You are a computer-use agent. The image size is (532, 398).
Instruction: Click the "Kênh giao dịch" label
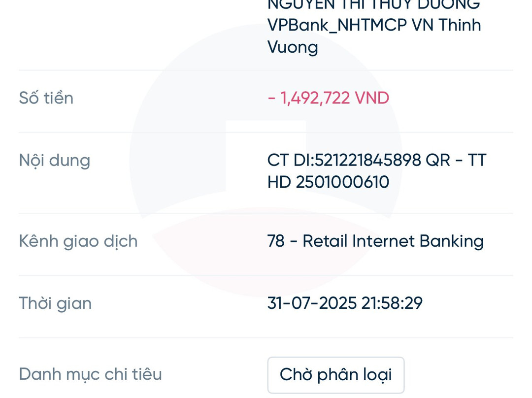pos(78,241)
